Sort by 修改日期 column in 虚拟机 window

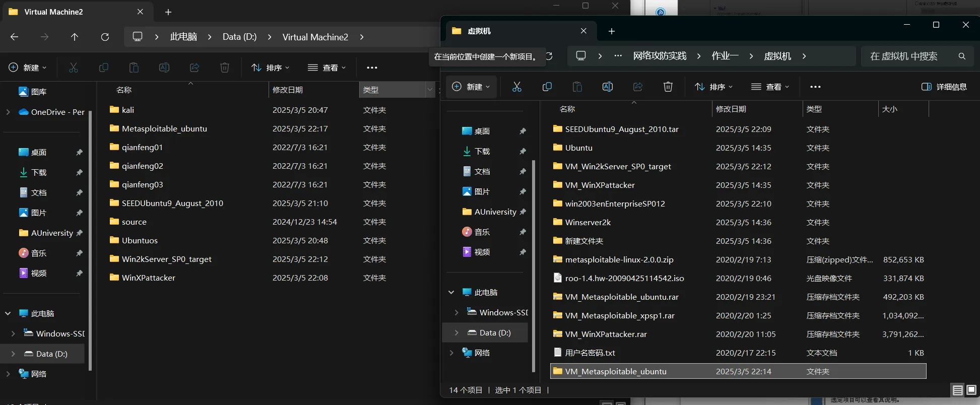coord(731,109)
